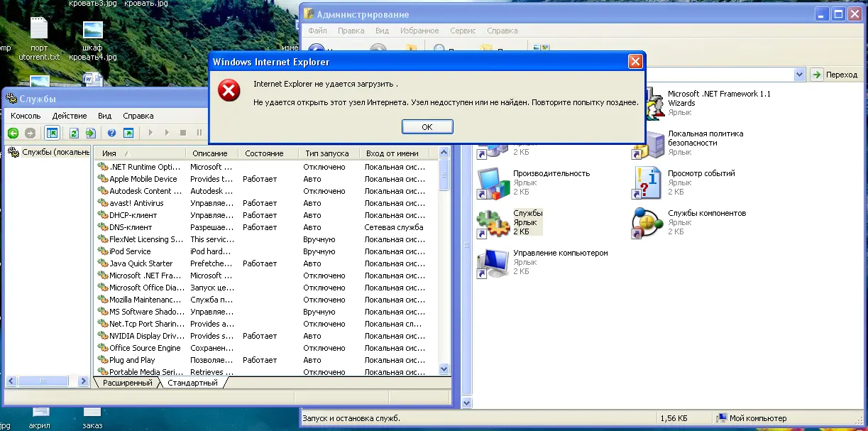
Task: Toggle the console tree show/hide toolbar button
Action: tap(52, 133)
